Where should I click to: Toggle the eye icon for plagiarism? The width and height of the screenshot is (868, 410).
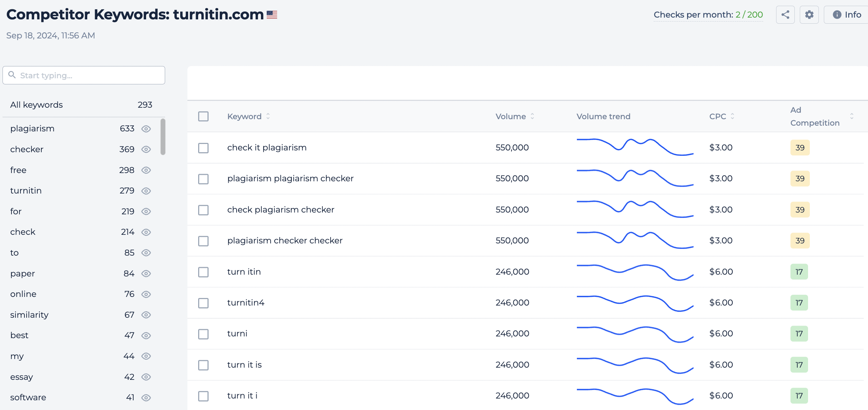click(x=146, y=129)
